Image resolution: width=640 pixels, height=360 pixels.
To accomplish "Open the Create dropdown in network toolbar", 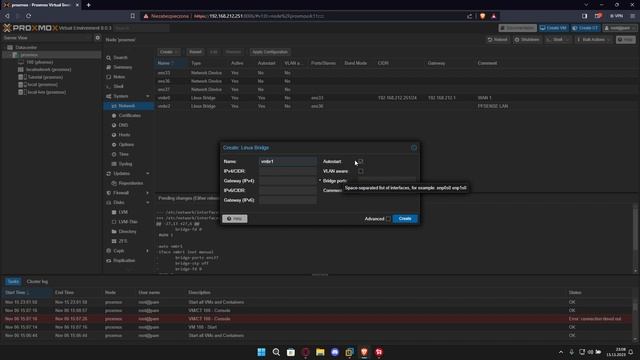I will 169,52.
